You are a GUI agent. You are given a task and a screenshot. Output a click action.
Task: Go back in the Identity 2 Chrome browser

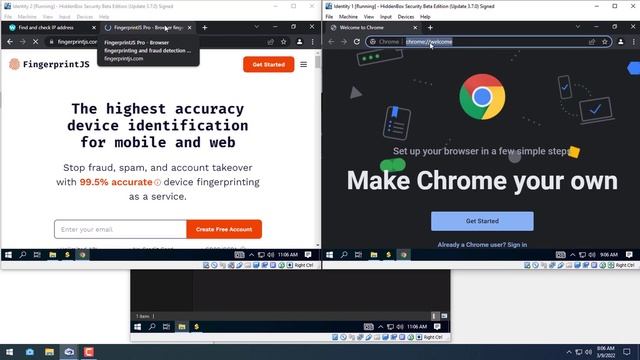point(10,42)
